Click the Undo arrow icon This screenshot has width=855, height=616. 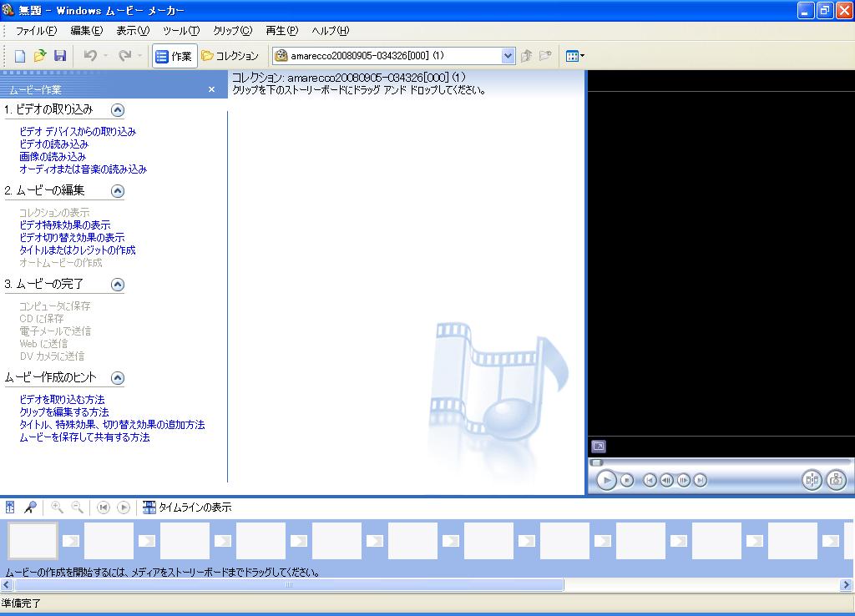point(90,56)
